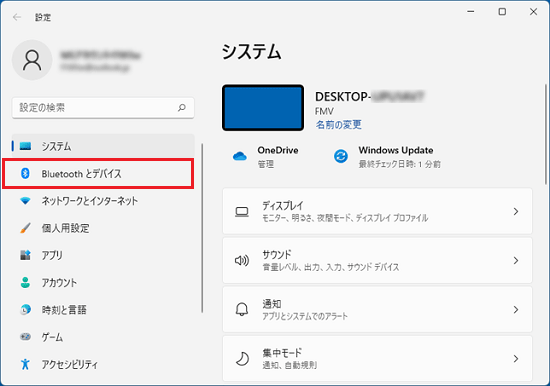Open the user account profile picture
Image resolution: width=550 pixels, height=386 pixels.
click(32, 60)
